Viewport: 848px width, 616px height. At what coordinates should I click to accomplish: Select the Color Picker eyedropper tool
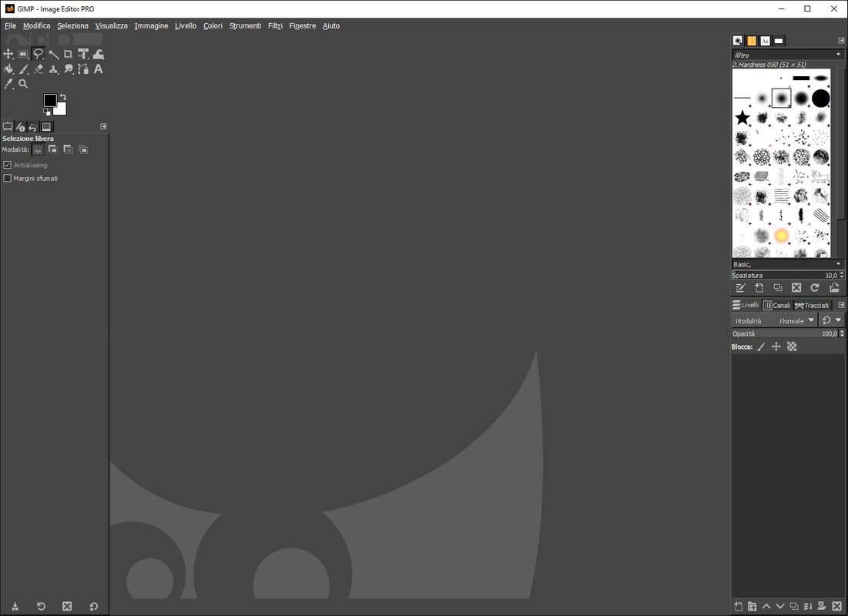pos(8,84)
